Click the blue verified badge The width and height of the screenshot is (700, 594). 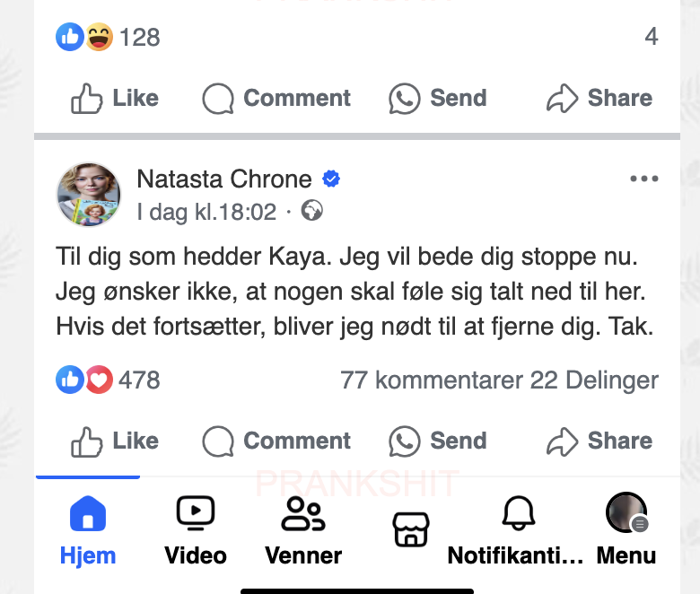(x=331, y=179)
